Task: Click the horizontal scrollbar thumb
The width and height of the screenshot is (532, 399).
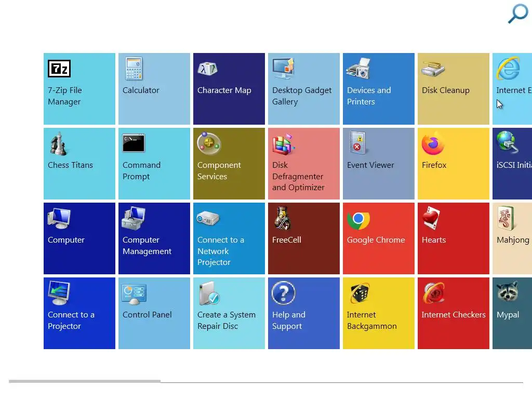Action: coord(85,381)
